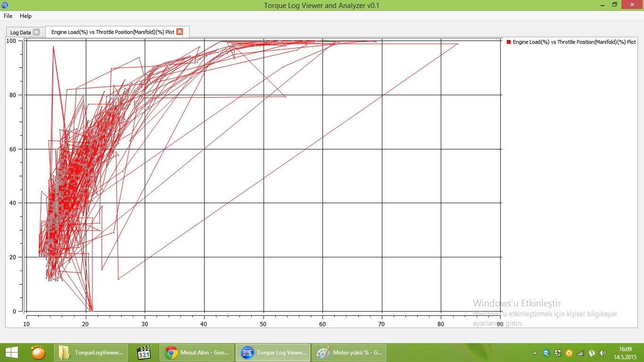Click the network signal icon in tray
Viewport: 644px width, 362px height.
(580, 353)
